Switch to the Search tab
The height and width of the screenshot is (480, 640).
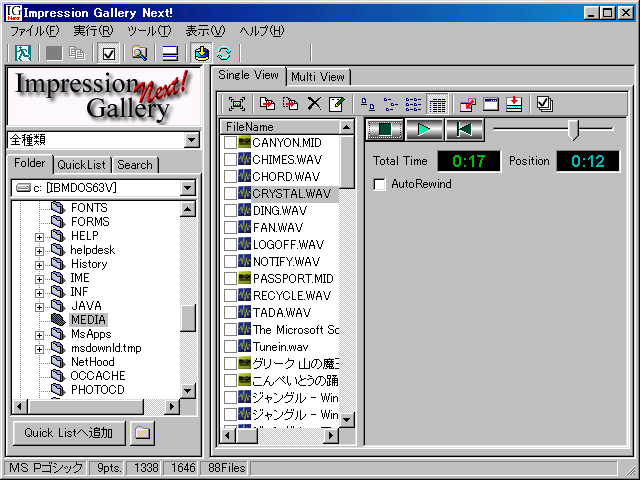(135, 165)
